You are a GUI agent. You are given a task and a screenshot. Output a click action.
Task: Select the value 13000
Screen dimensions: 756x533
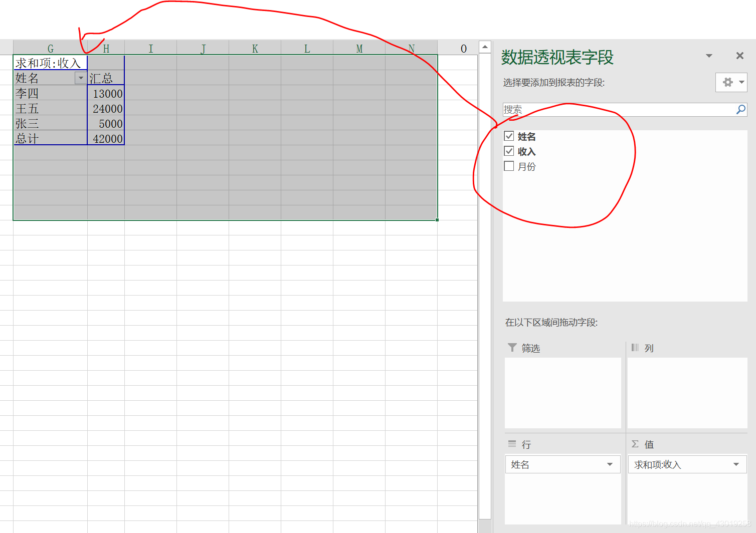coord(106,93)
